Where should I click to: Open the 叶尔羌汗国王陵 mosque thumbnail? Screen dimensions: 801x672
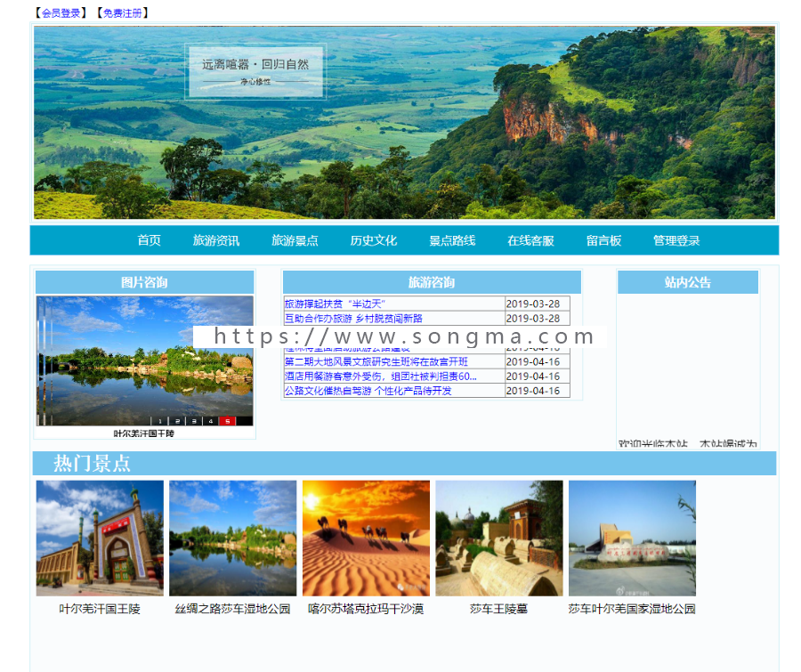(100, 538)
